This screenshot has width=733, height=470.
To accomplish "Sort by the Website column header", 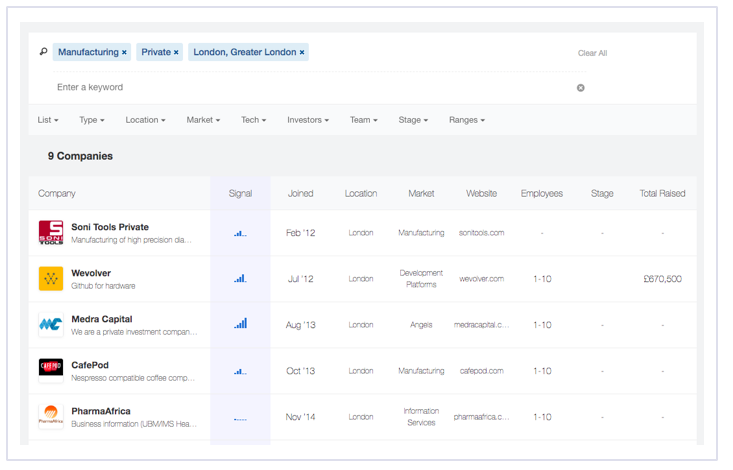I will click(x=481, y=194).
